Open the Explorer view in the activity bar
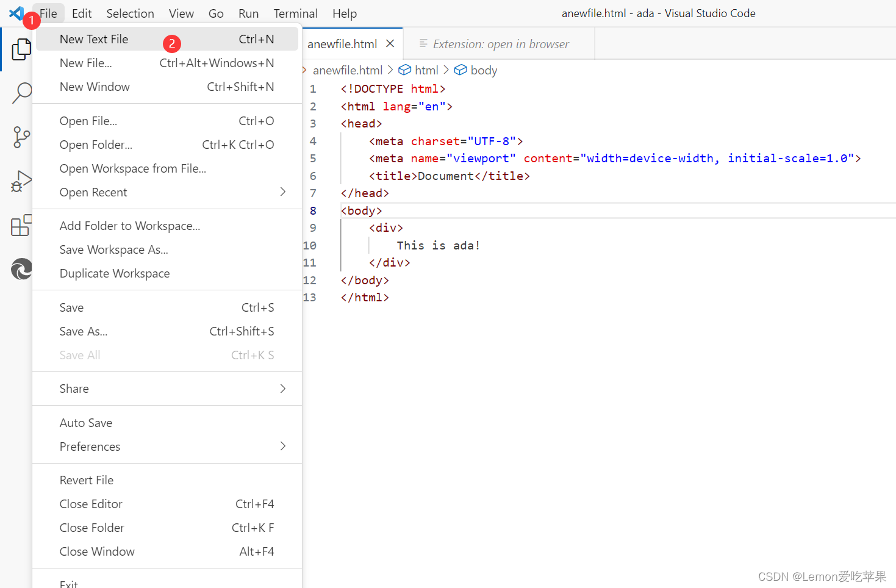Image resolution: width=896 pixels, height=588 pixels. click(x=21, y=49)
